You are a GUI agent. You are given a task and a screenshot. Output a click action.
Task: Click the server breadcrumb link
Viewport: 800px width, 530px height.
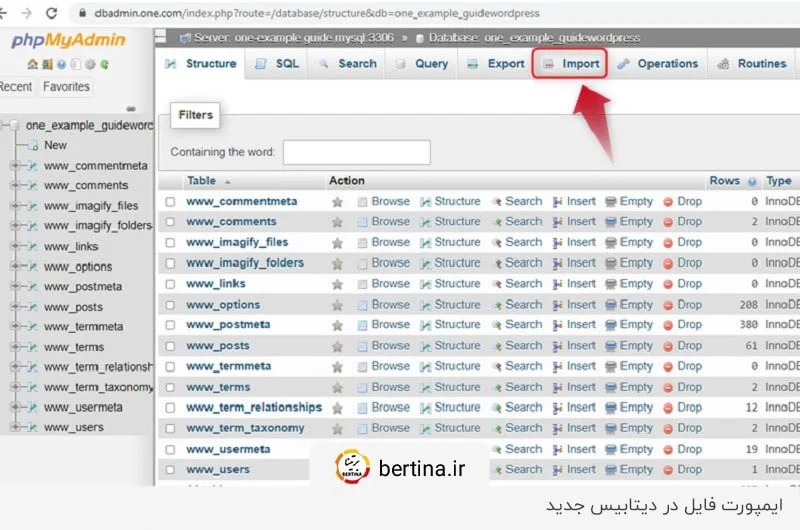pyautogui.click(x=294, y=38)
